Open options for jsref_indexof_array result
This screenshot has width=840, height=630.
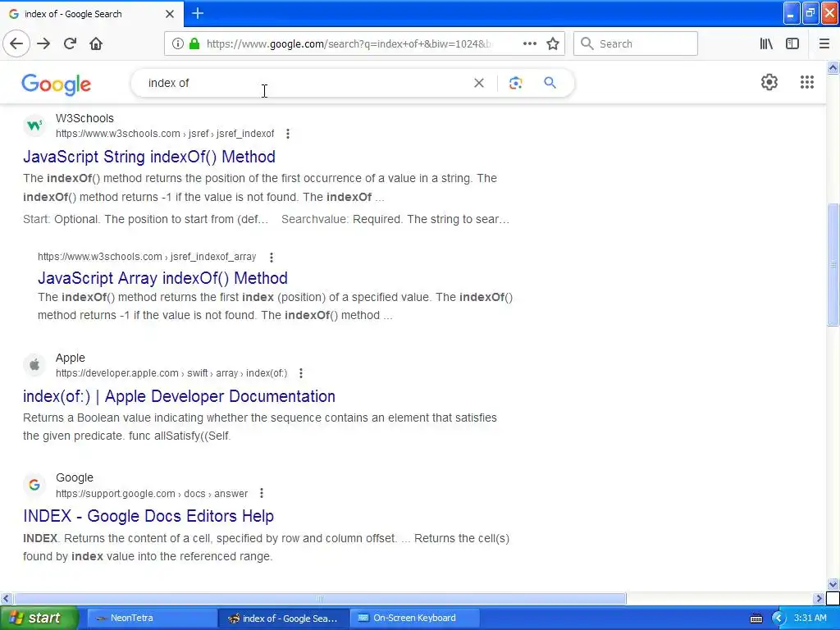pos(272,257)
